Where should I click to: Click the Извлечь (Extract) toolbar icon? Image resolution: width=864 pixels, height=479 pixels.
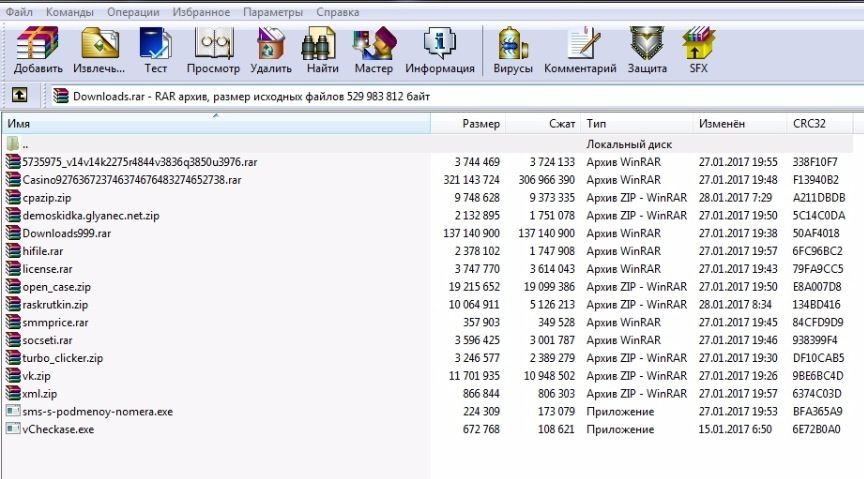coord(100,44)
